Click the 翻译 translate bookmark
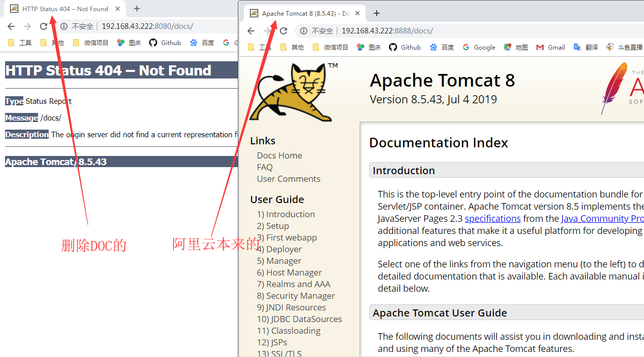 click(x=586, y=47)
